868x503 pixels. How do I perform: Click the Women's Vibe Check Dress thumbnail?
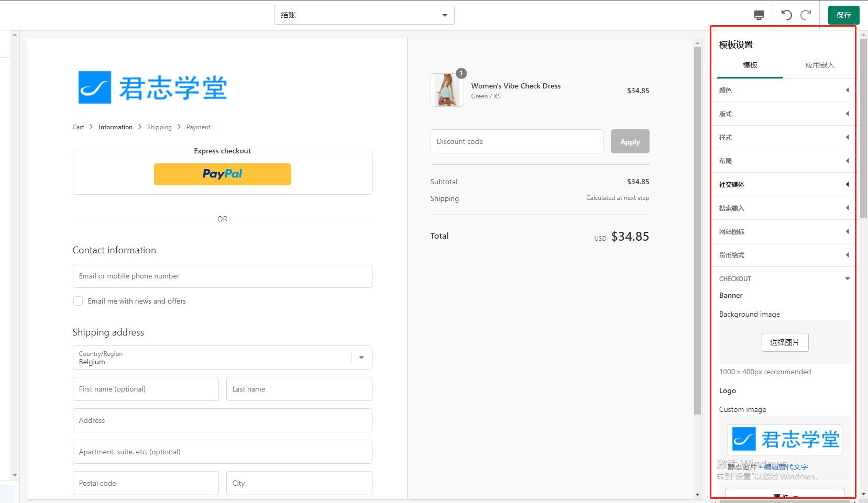447,90
